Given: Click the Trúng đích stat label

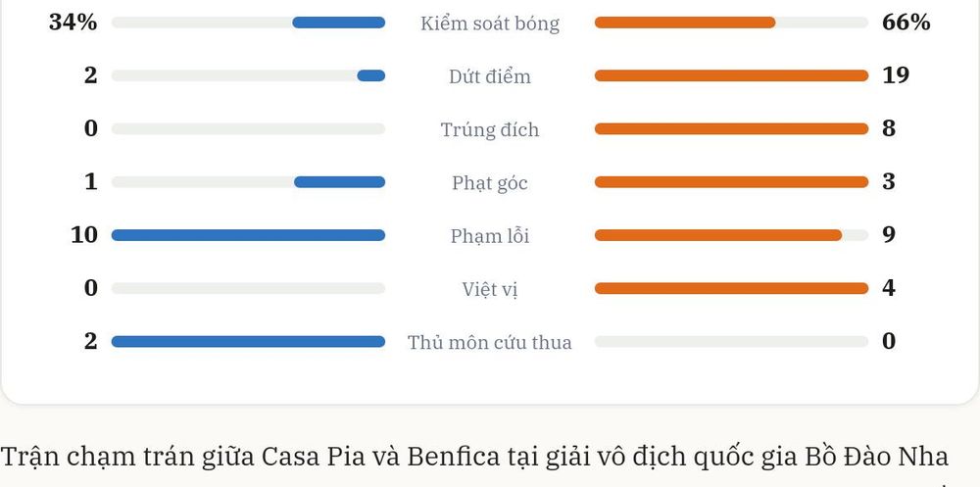Looking at the screenshot, I should tap(490, 130).
